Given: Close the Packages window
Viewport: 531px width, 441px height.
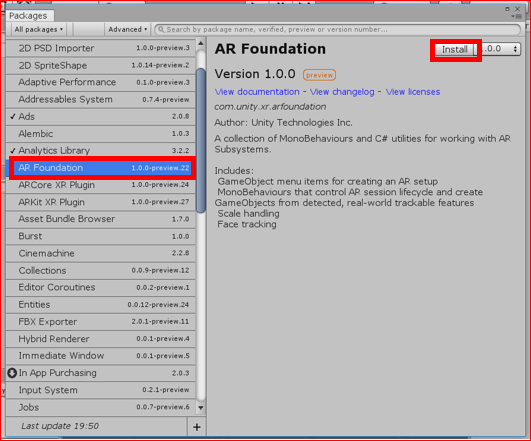Looking at the screenshot, I should (x=517, y=9).
